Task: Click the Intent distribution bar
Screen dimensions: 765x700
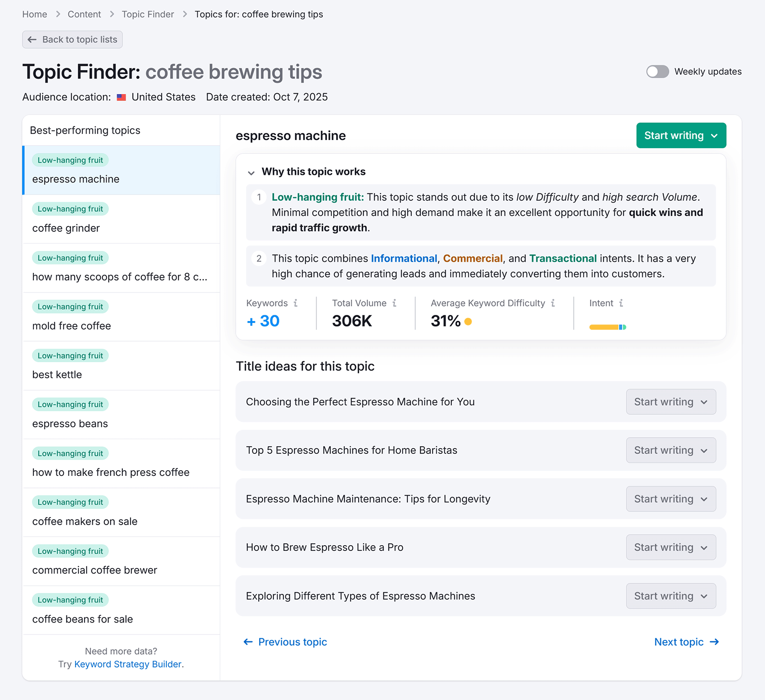Action: coord(607,327)
